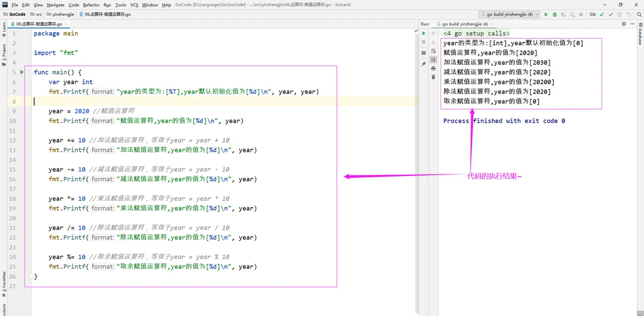Open the Window menu
The height and width of the screenshot is (316, 644).
coord(150,5)
